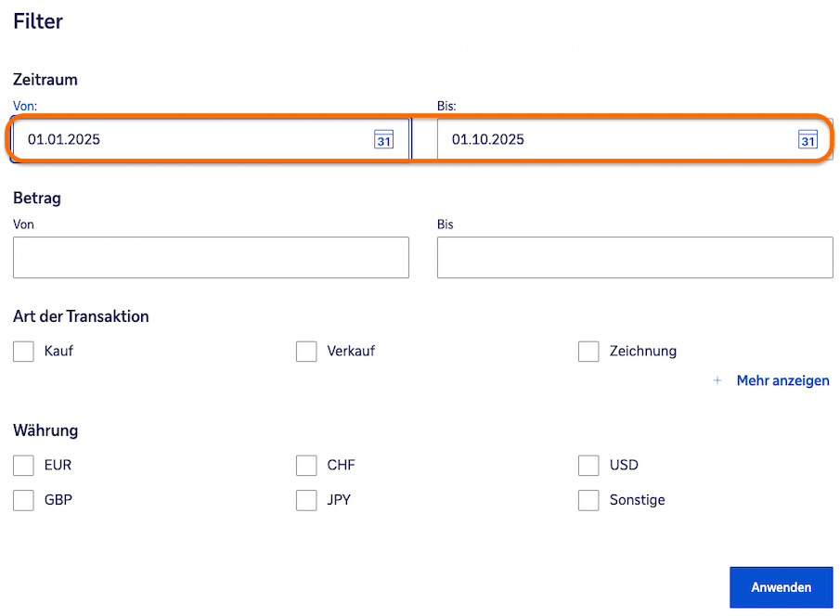Screen dimensions: 840x616
Task: Focus the Zeitraum Von date field
Action: point(186,140)
